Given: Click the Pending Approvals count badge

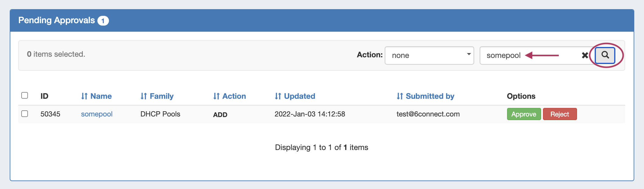Looking at the screenshot, I should pyautogui.click(x=103, y=21).
